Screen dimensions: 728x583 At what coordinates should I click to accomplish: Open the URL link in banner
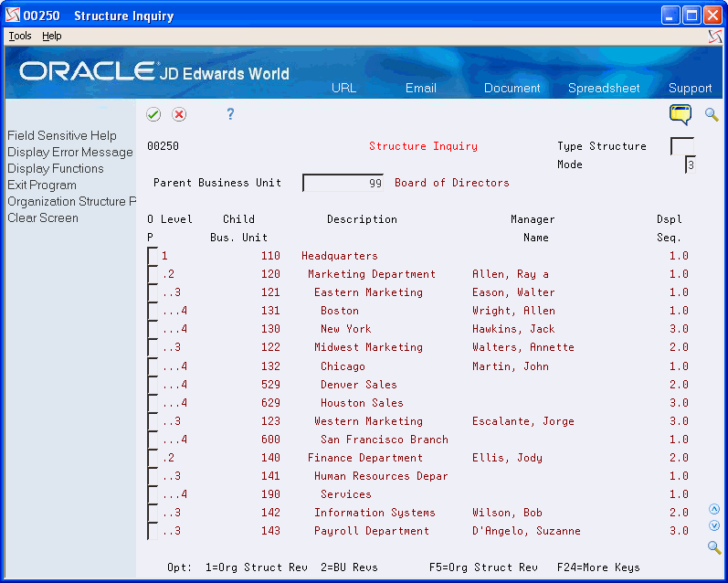[x=343, y=88]
